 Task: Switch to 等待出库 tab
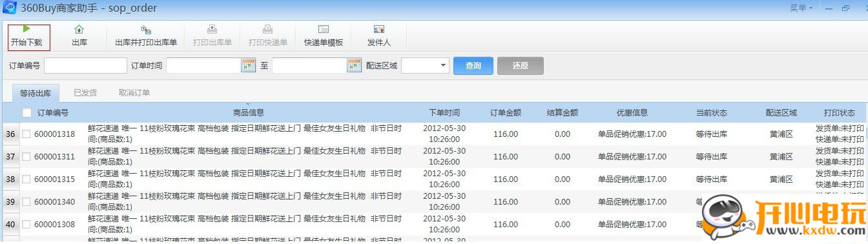[36, 93]
